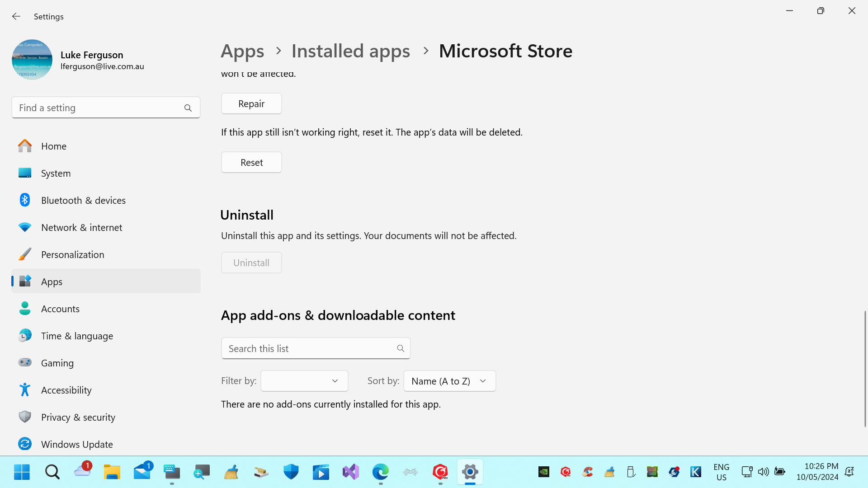Click the Reset button
The width and height of the screenshot is (868, 488).
pos(251,162)
